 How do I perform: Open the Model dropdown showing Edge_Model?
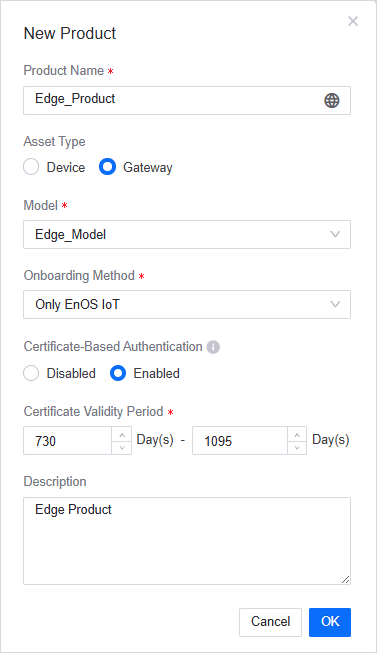(x=187, y=234)
